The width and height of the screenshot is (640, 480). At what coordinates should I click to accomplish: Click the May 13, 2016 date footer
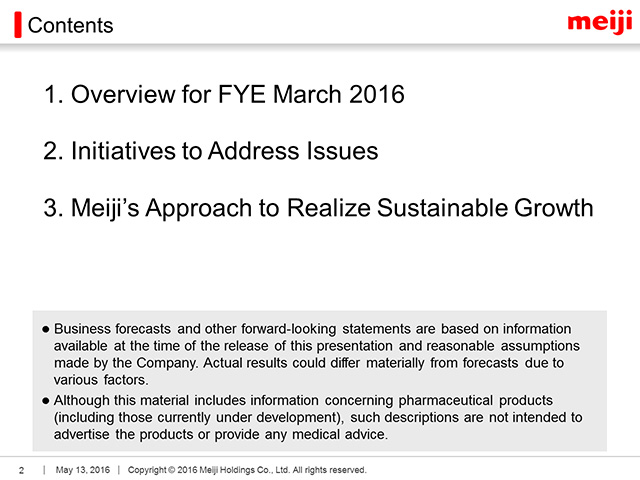coord(83,470)
